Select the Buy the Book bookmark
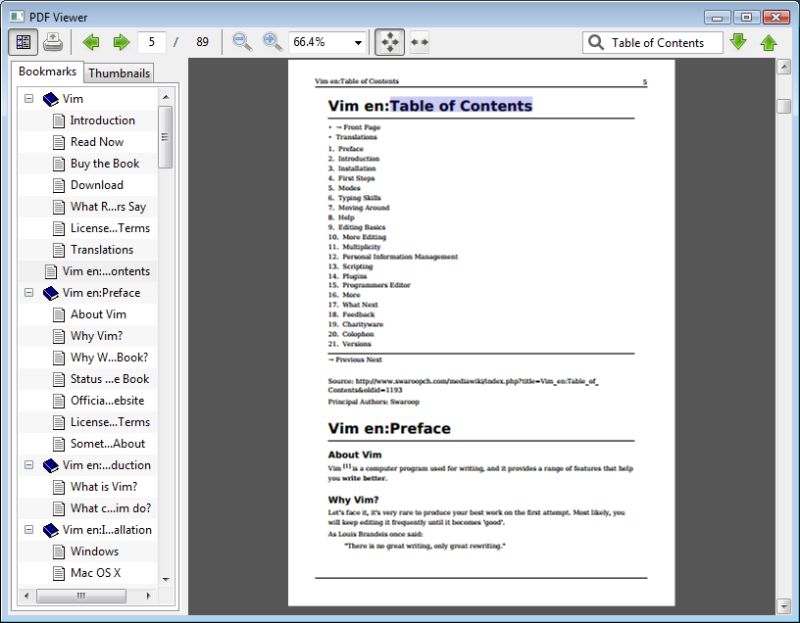 click(103, 163)
